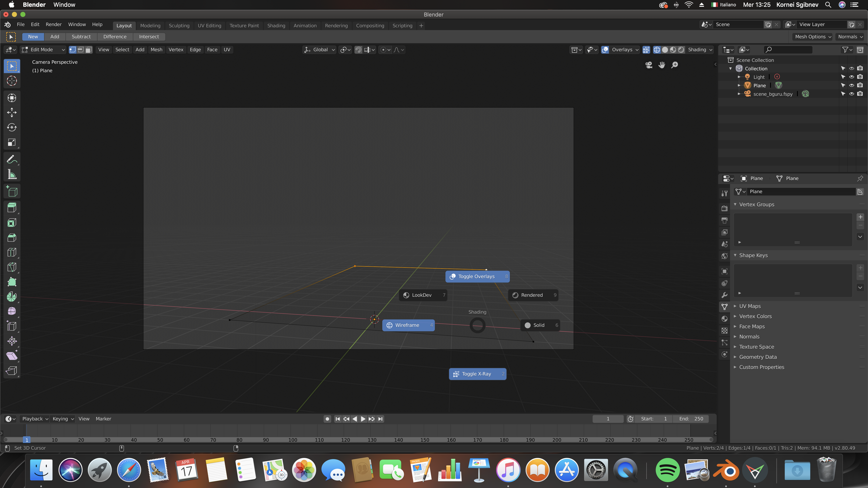Viewport: 868px width, 488px height.
Task: Click the Subtract selection mode button
Action: (x=81, y=37)
